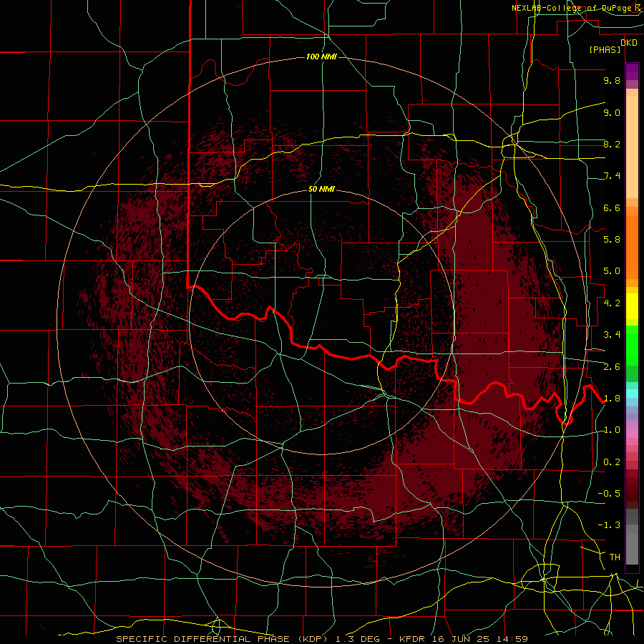Click the orange color bar segment
Screen dimensions: 644x644
tap(632, 246)
